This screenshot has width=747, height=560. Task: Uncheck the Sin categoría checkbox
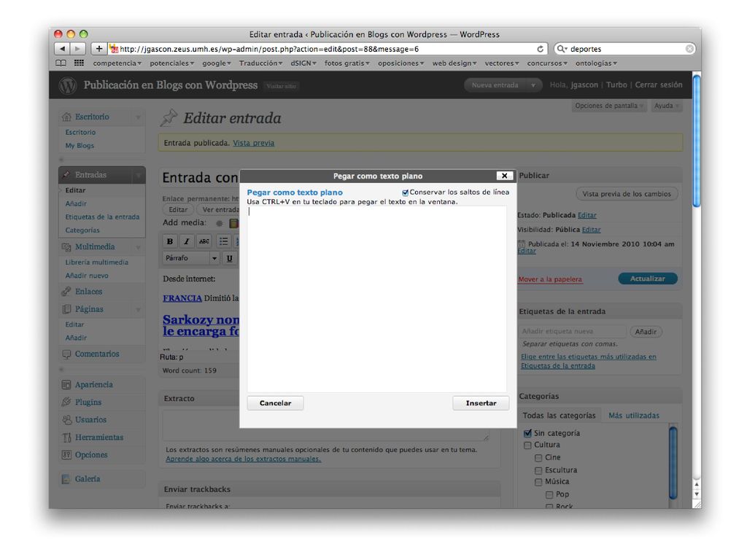pos(527,433)
